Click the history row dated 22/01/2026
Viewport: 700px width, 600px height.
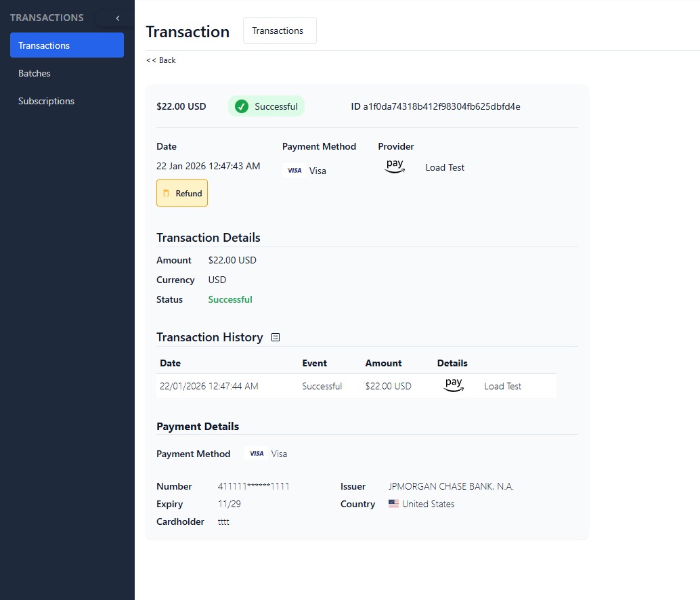click(210, 385)
